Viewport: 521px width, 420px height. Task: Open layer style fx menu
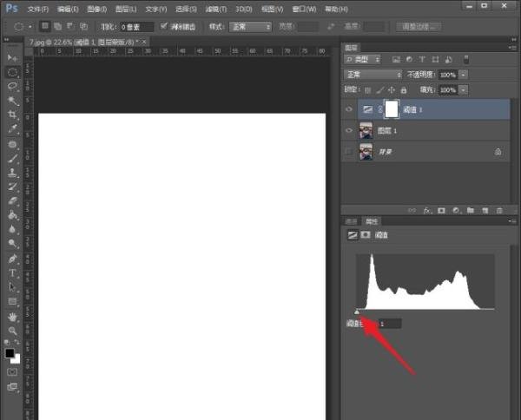tap(427, 210)
